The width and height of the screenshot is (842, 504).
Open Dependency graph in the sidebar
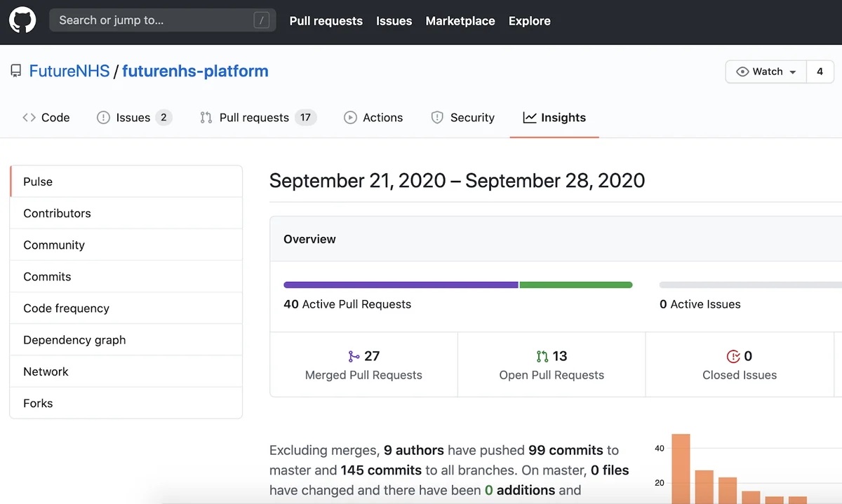click(126, 339)
